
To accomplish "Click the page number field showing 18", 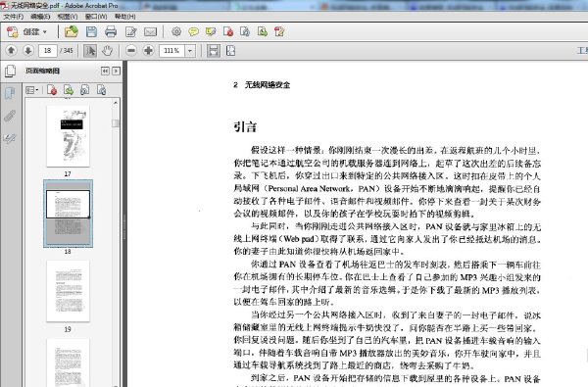I will click(48, 51).
